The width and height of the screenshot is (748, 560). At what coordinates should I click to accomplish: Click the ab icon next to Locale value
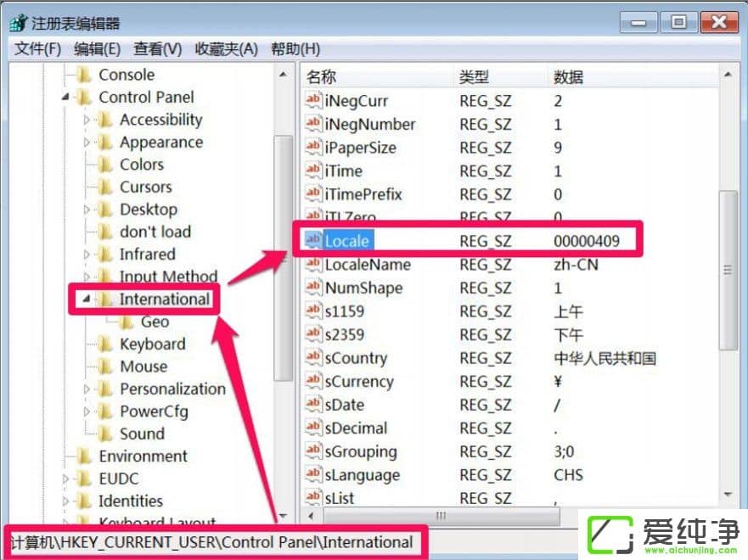pyautogui.click(x=312, y=240)
